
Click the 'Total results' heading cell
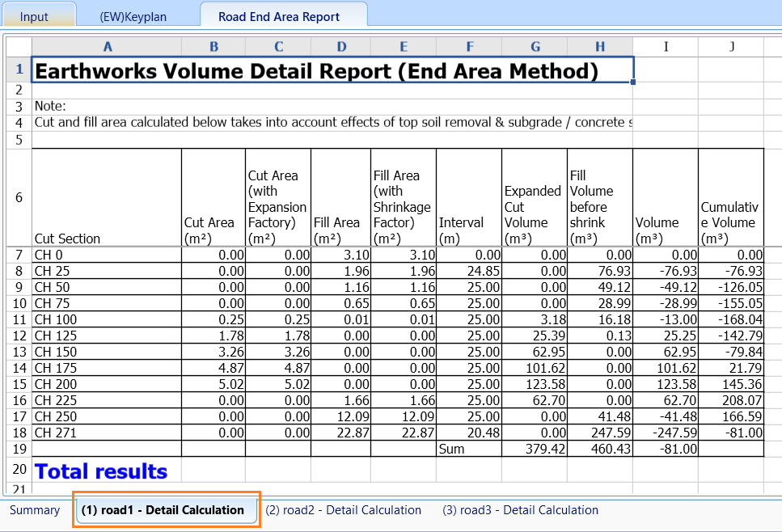107,471
